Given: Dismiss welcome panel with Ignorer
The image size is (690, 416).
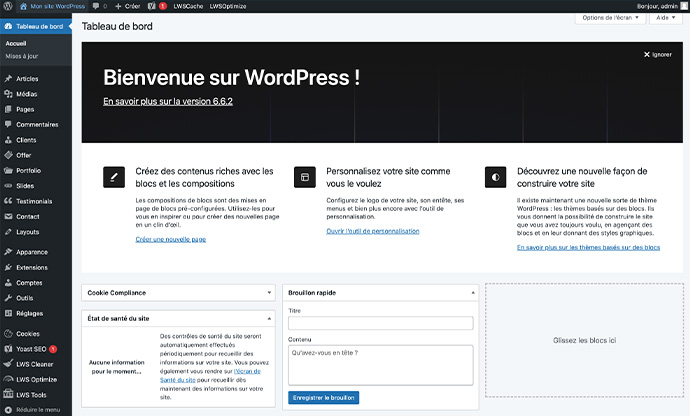Looking at the screenshot, I should click(x=658, y=55).
